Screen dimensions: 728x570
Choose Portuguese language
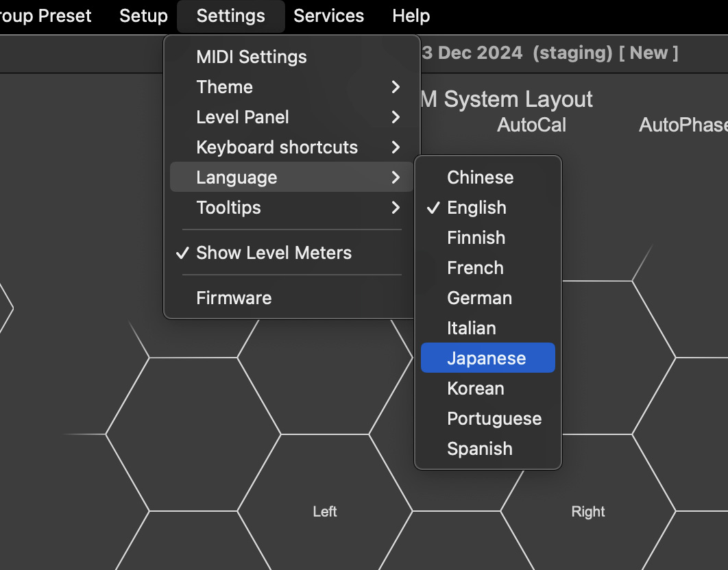[x=494, y=419]
